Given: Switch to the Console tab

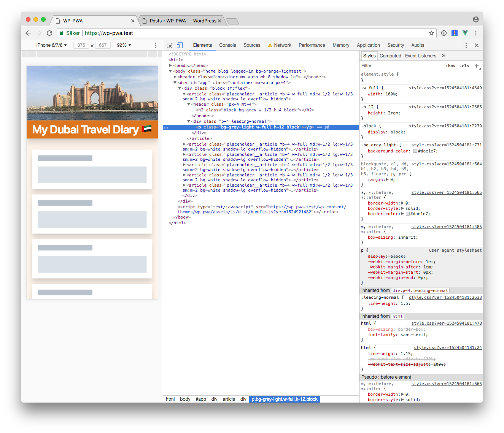Looking at the screenshot, I should (x=227, y=45).
